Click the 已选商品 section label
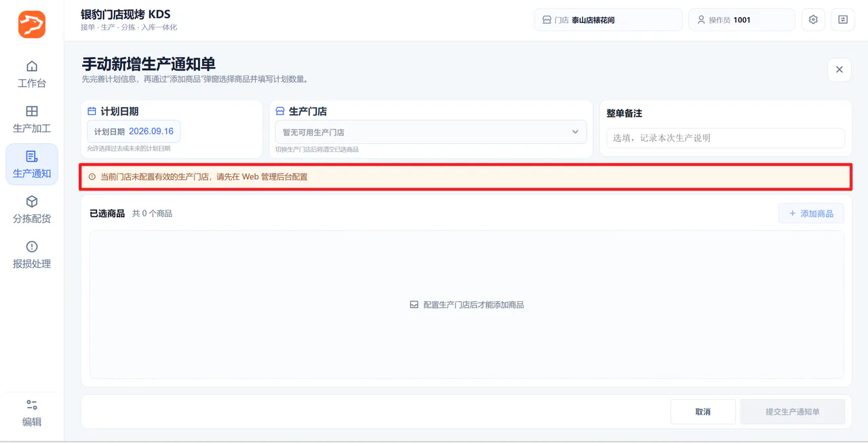 pos(107,214)
